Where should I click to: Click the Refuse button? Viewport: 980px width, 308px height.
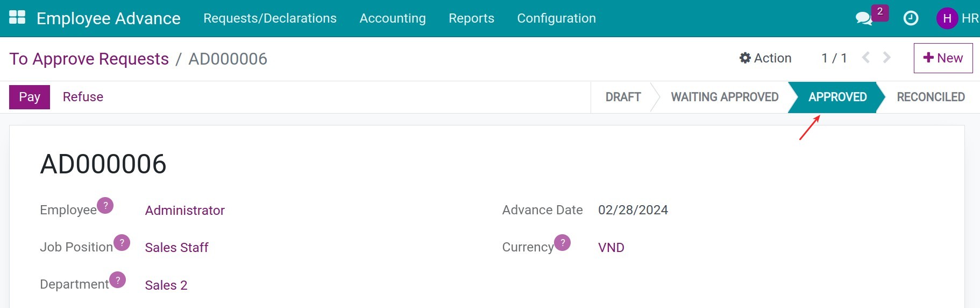coord(83,97)
